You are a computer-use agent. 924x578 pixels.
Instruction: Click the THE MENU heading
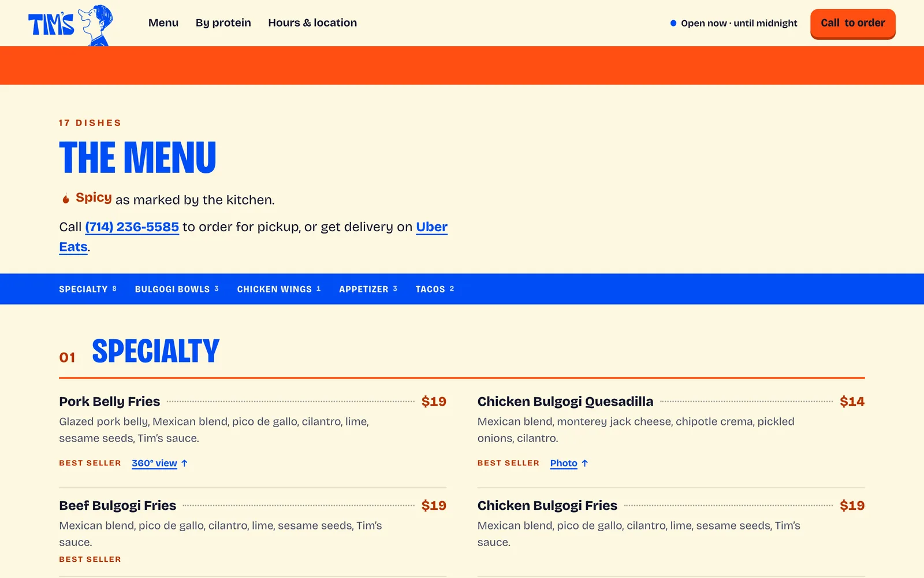[137, 157]
